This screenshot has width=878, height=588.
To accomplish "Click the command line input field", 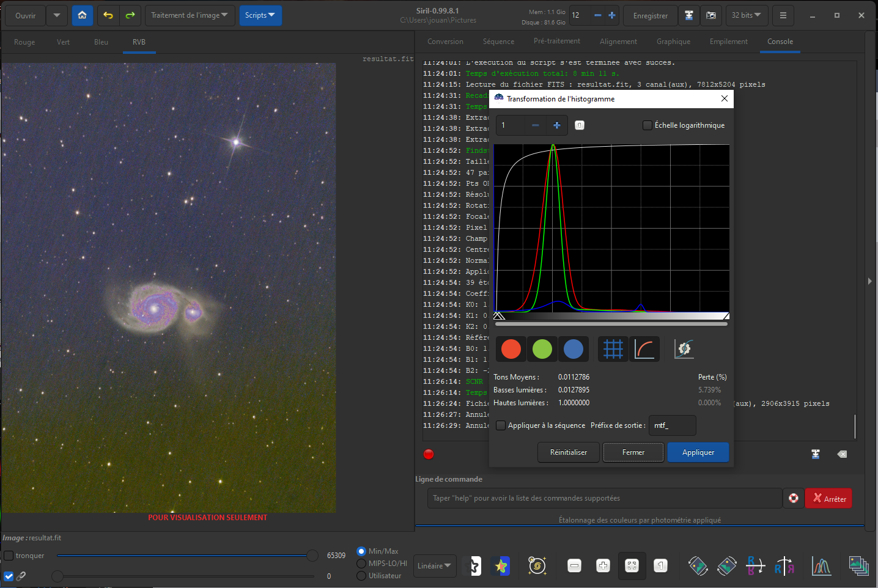I will [x=604, y=498].
